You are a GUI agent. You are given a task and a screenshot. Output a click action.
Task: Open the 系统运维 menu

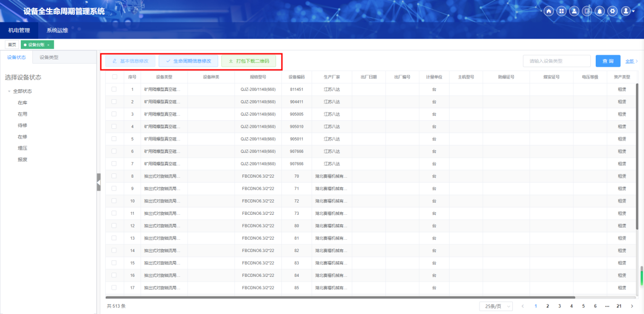[57, 30]
